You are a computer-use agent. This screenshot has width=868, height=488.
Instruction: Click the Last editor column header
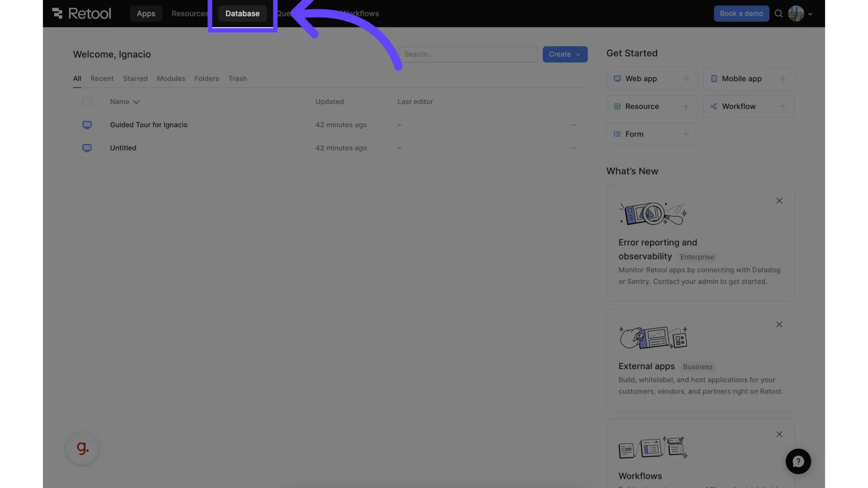[415, 101]
